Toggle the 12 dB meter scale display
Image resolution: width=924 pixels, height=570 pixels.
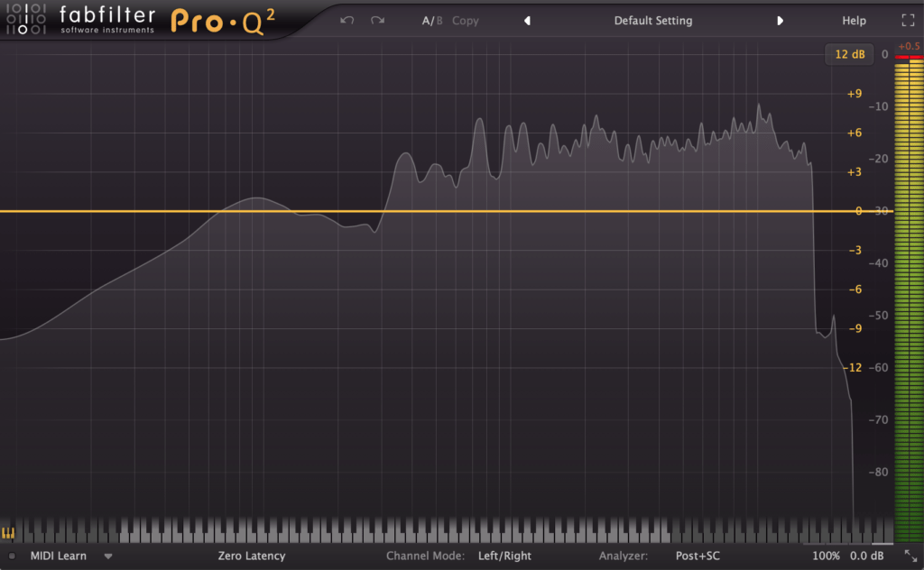849,54
